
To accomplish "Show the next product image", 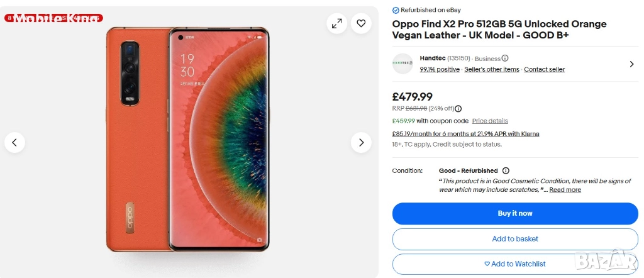I will tap(361, 142).
